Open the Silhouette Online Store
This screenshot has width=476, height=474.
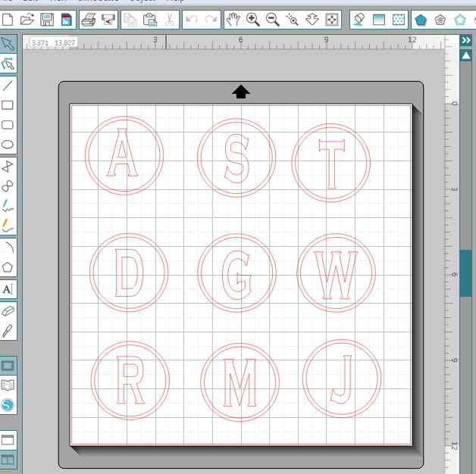click(8, 405)
